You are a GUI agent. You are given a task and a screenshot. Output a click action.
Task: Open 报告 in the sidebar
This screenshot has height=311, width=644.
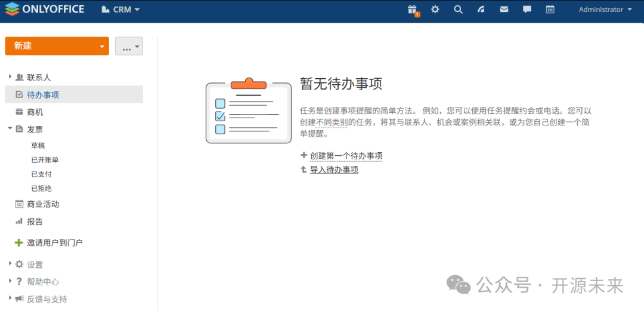coord(35,221)
